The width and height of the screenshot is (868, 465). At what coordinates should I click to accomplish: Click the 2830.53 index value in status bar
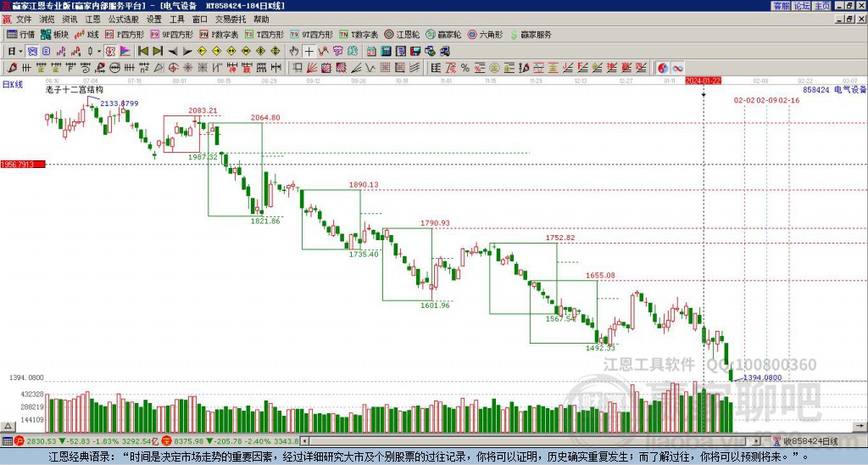[41, 441]
